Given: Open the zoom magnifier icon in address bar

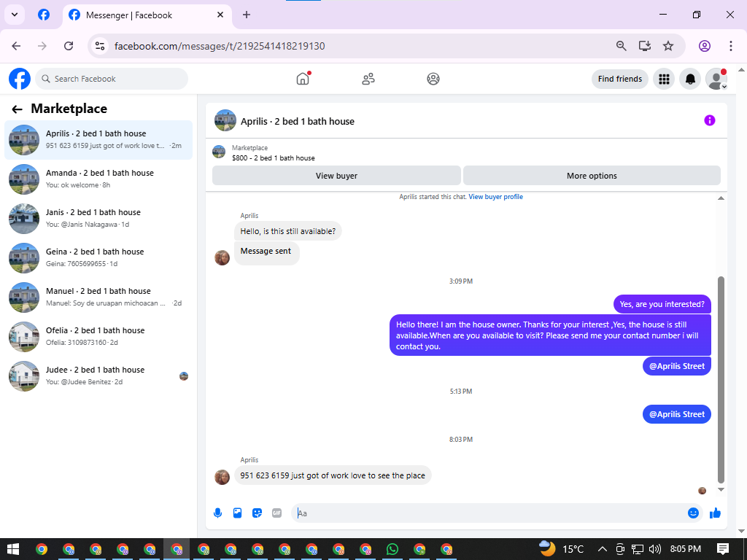Looking at the screenshot, I should point(622,46).
